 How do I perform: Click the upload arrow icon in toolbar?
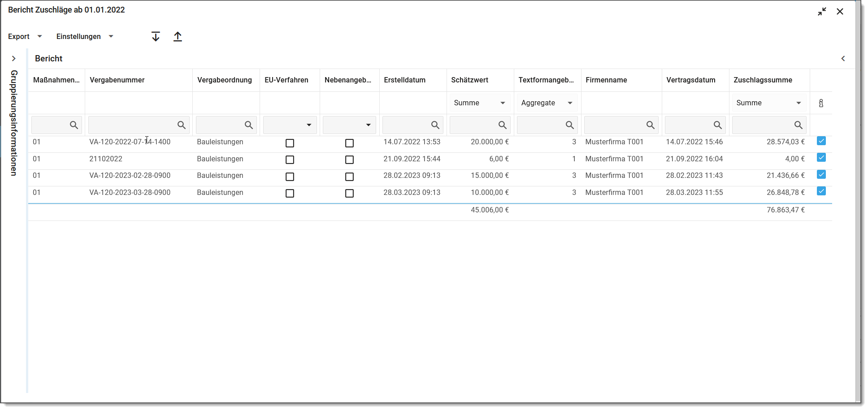click(178, 37)
